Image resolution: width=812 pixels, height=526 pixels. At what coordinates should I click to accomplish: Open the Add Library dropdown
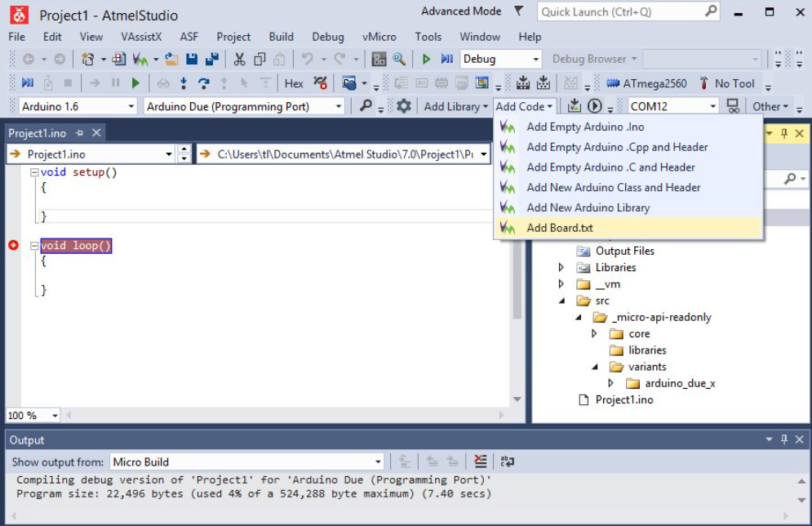point(455,106)
